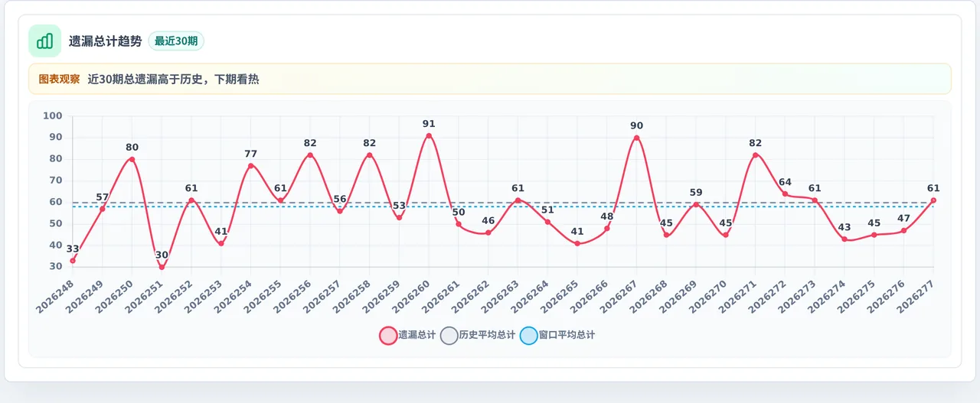Viewport: 980px width, 403px height.
Task: Click the x-axis label 2026264
Action: [x=530, y=296]
